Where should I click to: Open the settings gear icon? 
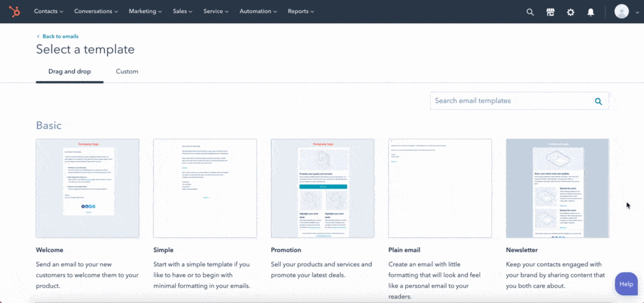[x=571, y=12]
